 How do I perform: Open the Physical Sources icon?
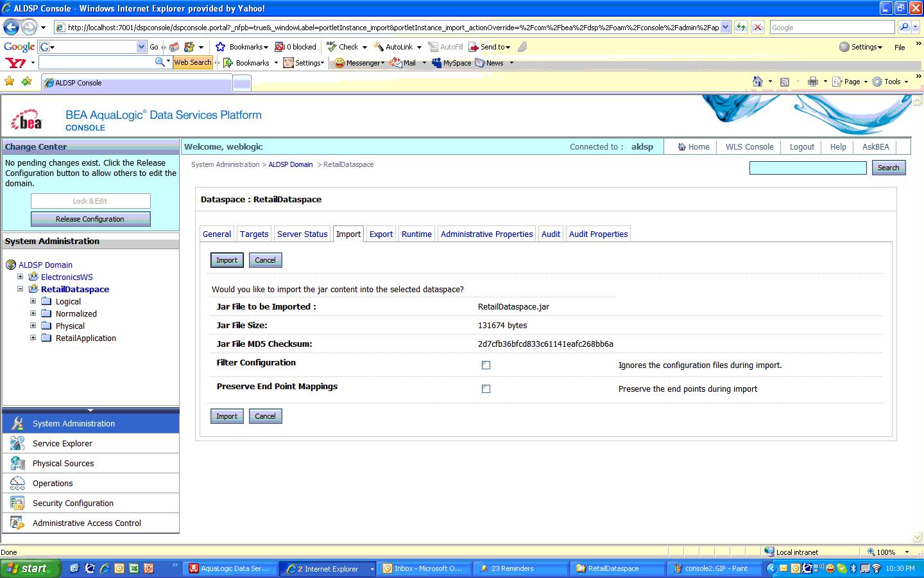17,463
